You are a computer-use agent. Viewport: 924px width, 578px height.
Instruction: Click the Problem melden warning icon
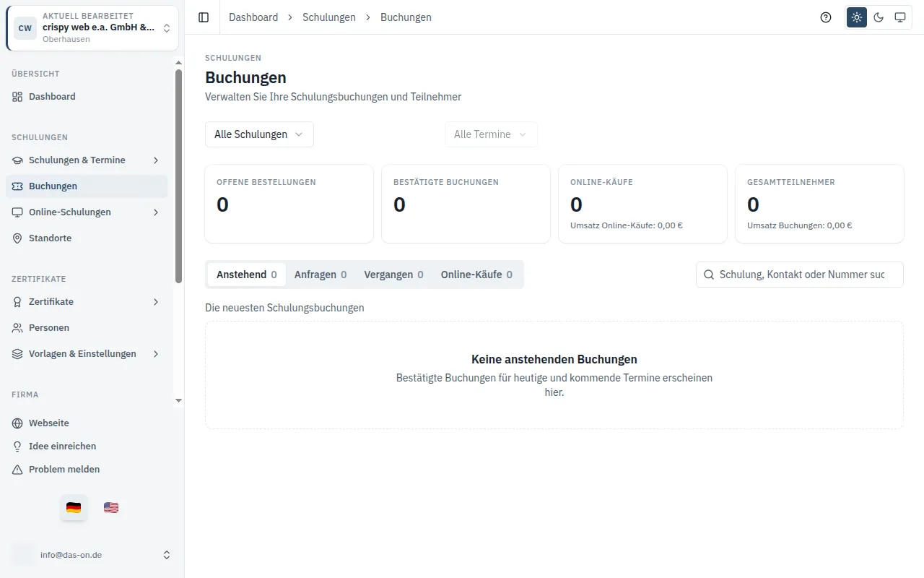(x=17, y=470)
